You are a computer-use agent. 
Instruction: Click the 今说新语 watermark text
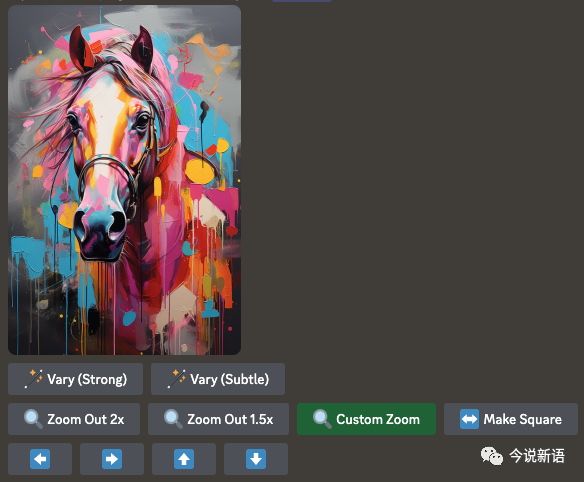[537, 456]
